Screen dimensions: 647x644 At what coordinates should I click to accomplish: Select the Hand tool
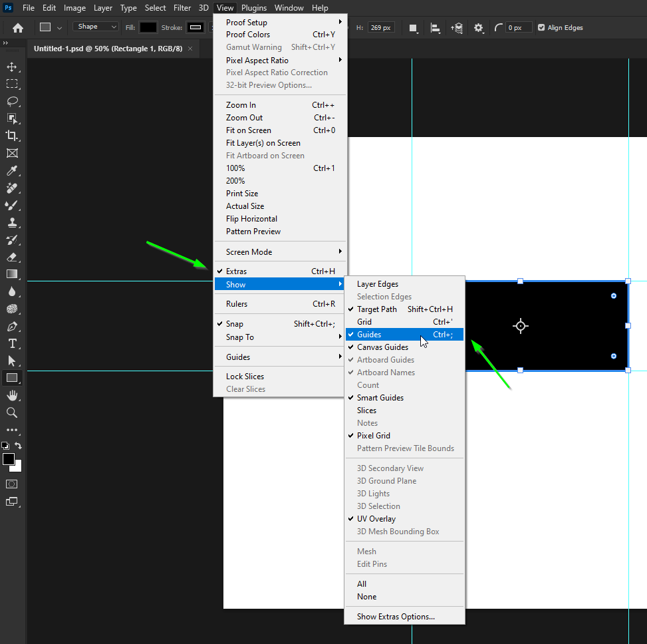pyautogui.click(x=12, y=395)
